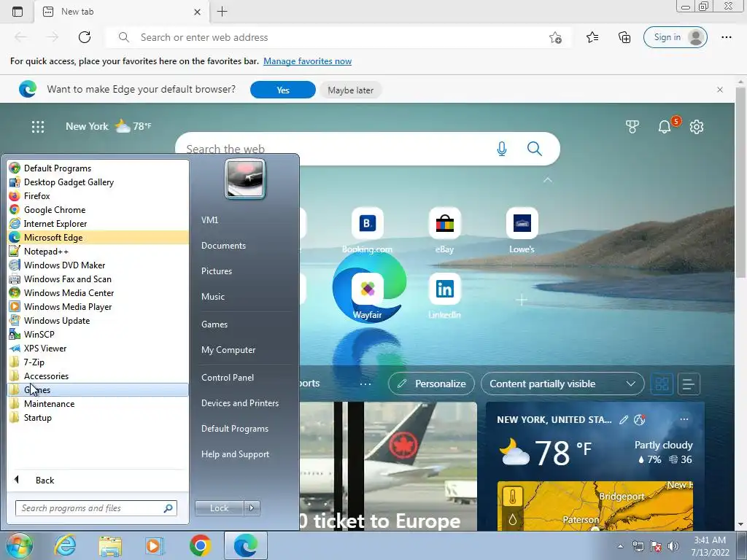The image size is (747, 560).
Task: Open Google Chrome from the taskbar
Action: click(x=200, y=545)
